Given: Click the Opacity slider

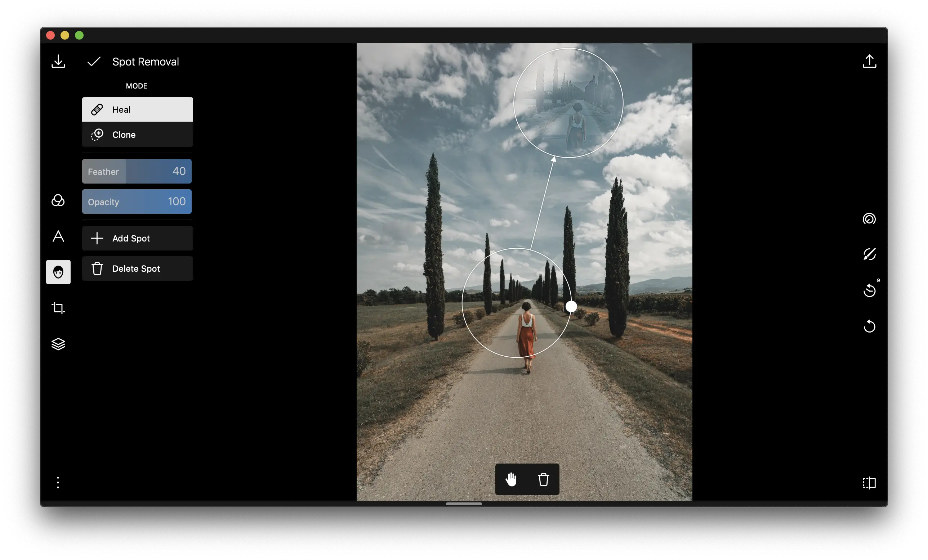Looking at the screenshot, I should tap(137, 202).
